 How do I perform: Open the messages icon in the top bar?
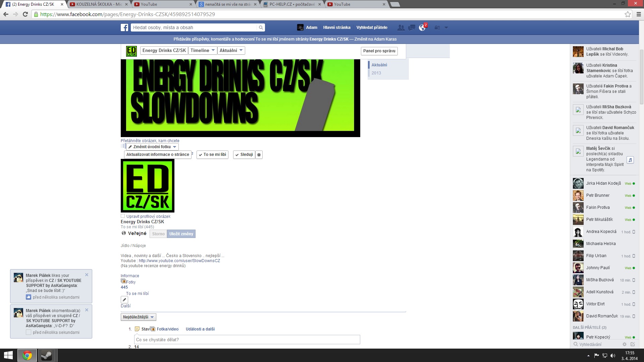412,27
